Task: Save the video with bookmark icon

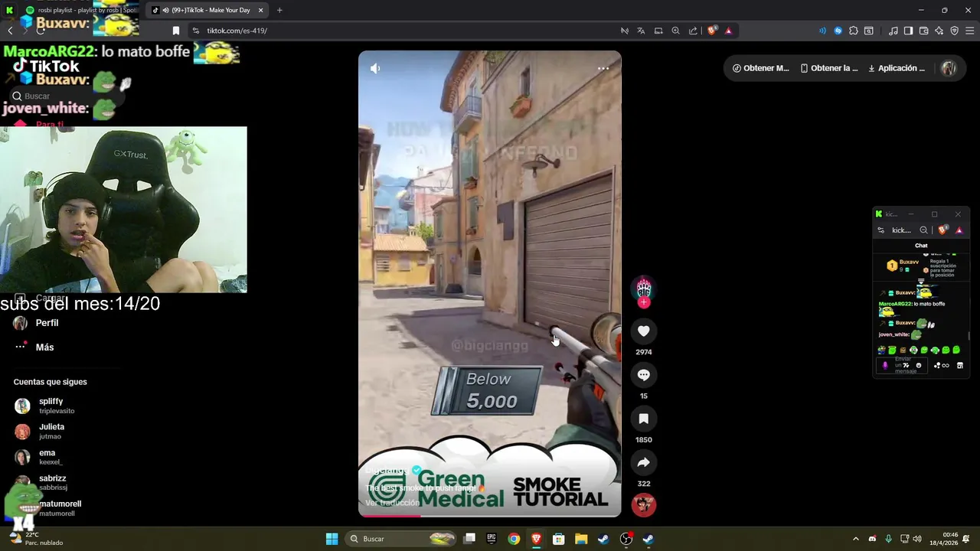Action: click(643, 419)
